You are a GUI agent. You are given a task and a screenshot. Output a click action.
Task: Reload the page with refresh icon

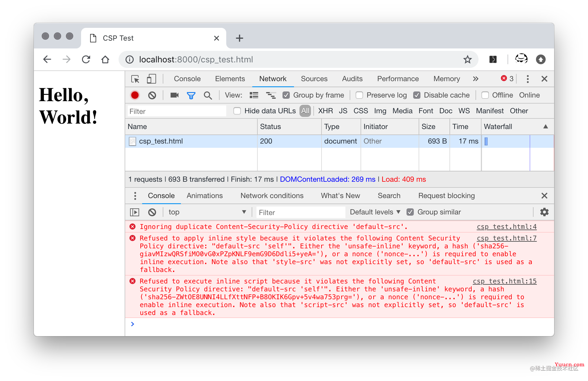tap(86, 59)
